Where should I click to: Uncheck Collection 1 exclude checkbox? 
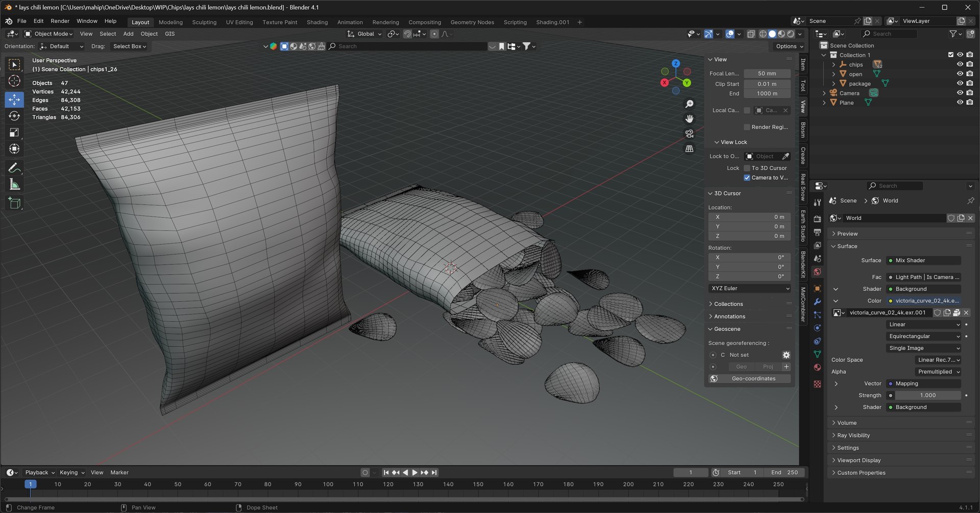coord(950,55)
